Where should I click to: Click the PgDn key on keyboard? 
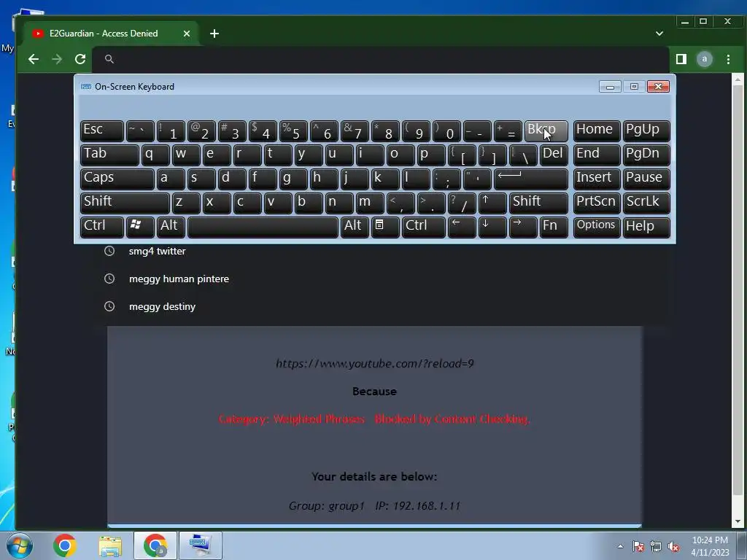(x=646, y=155)
